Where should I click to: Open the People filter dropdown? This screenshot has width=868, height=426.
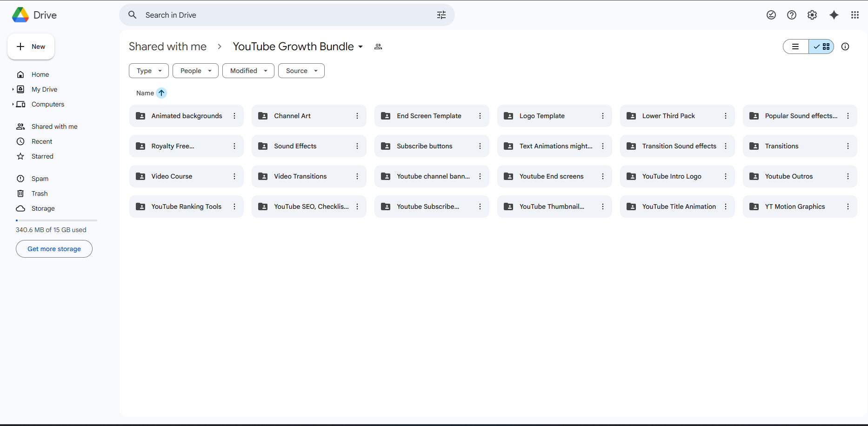coord(195,71)
